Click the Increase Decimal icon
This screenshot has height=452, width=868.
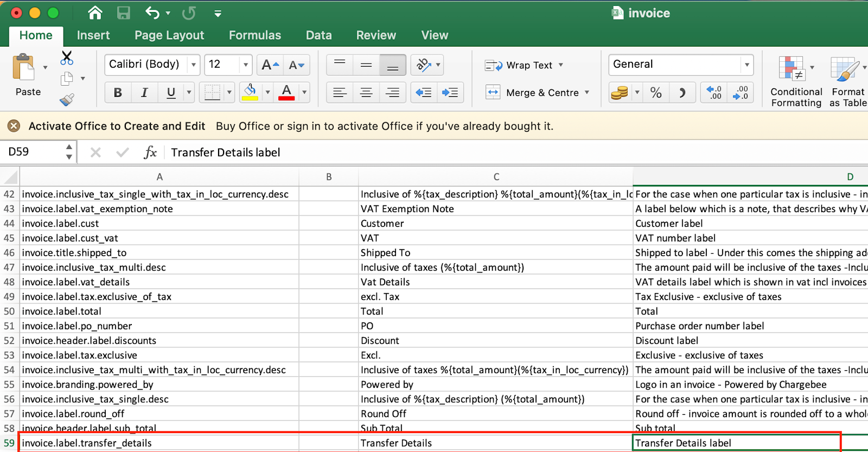714,93
